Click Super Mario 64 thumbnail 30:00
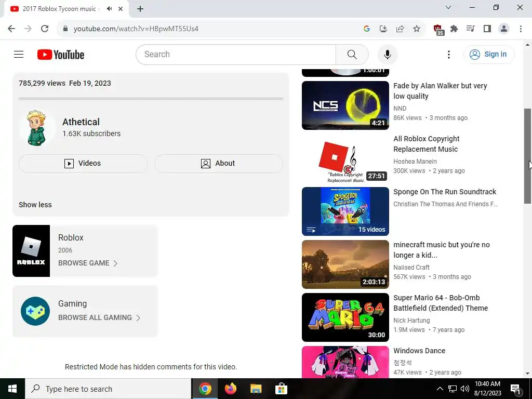The width and height of the screenshot is (532, 399). 345,317
